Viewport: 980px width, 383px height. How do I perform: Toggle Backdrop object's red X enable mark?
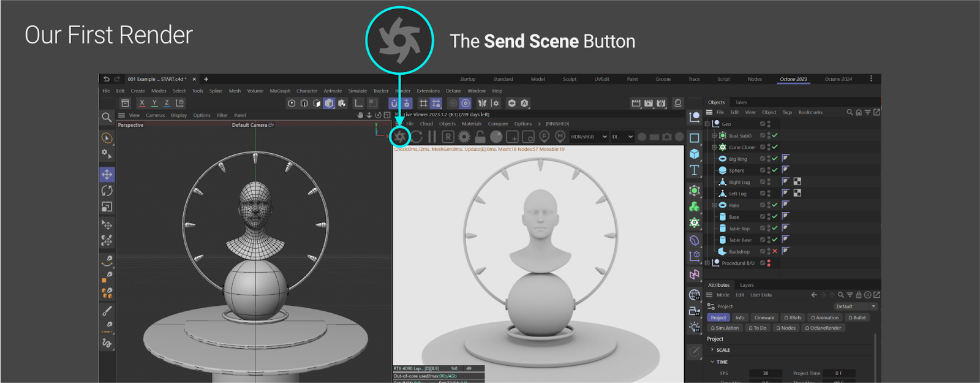775,251
